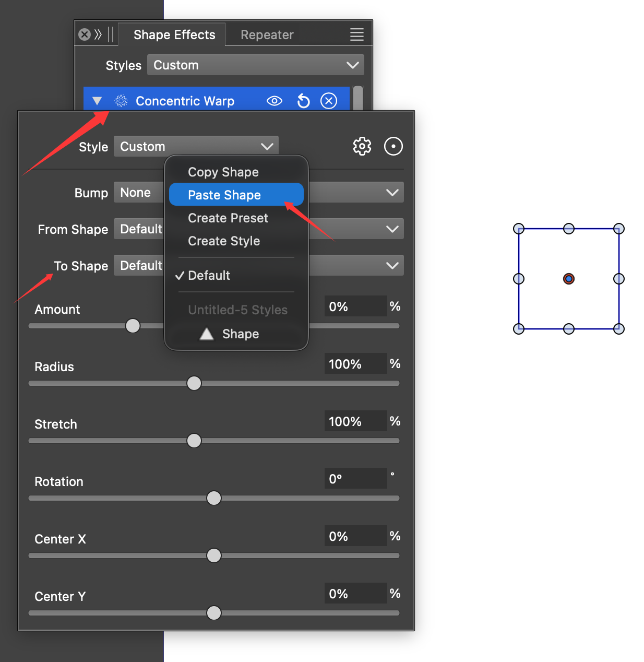
Task: Open the Styles Custom dropdown
Action: [255, 65]
